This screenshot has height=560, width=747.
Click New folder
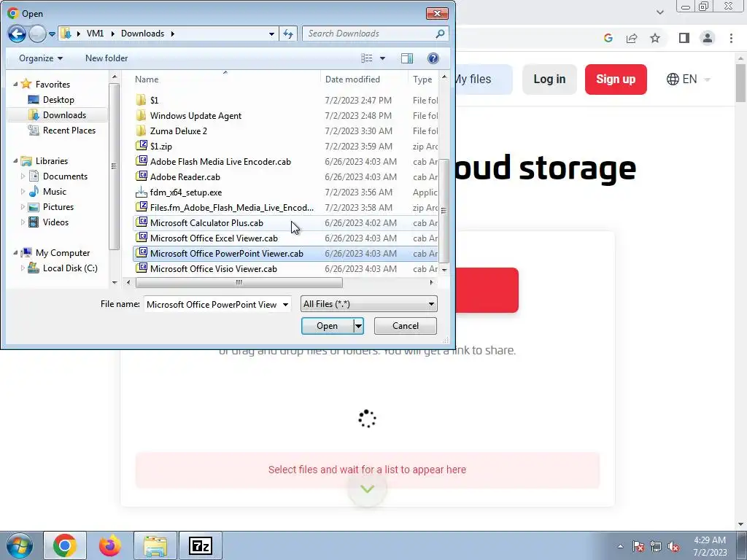(107, 58)
